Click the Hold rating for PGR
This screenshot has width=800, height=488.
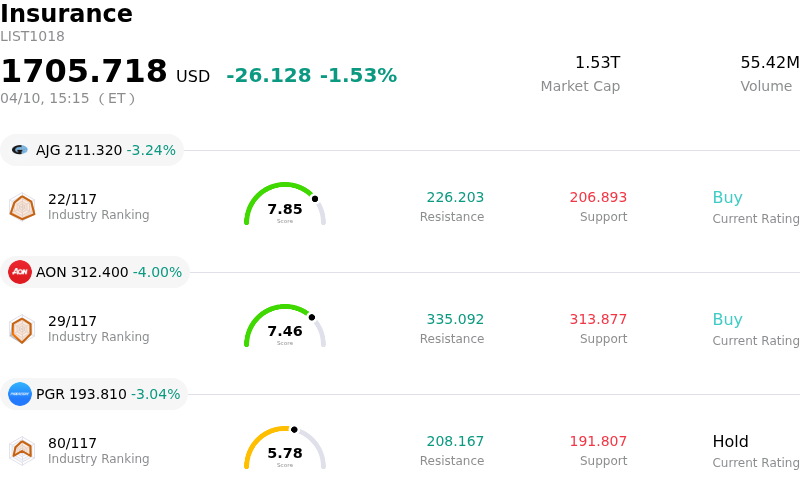pos(730,442)
